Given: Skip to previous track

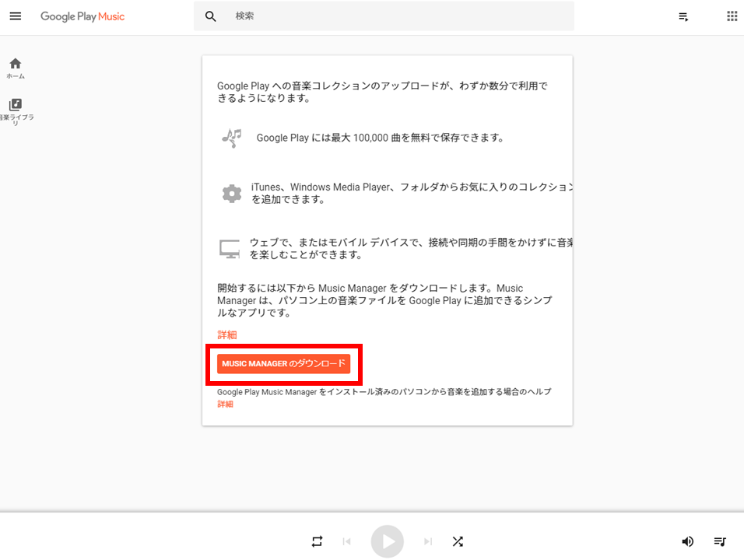Looking at the screenshot, I should tap(347, 541).
